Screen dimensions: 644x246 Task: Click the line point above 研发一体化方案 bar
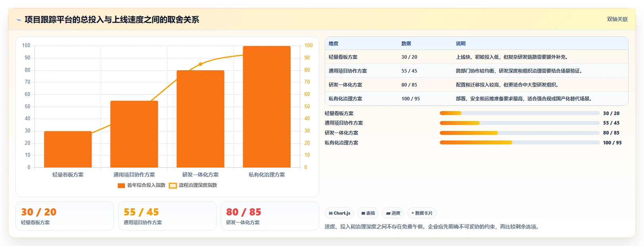click(x=200, y=64)
